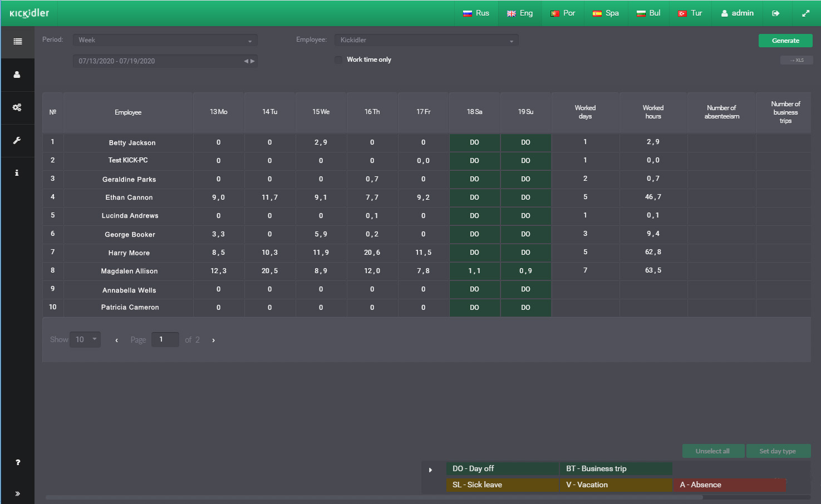The image size is (821, 504).
Task: Go to next page arrow in pagination
Action: click(213, 340)
